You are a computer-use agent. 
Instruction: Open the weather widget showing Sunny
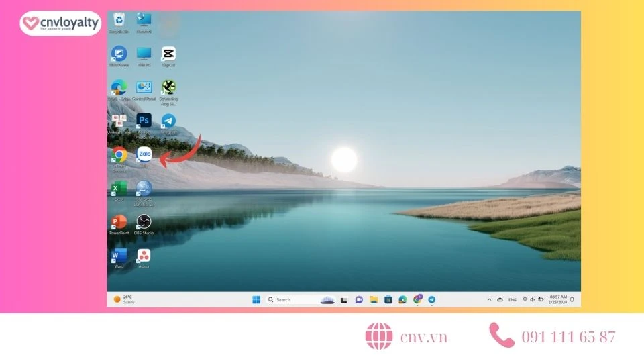pos(124,299)
